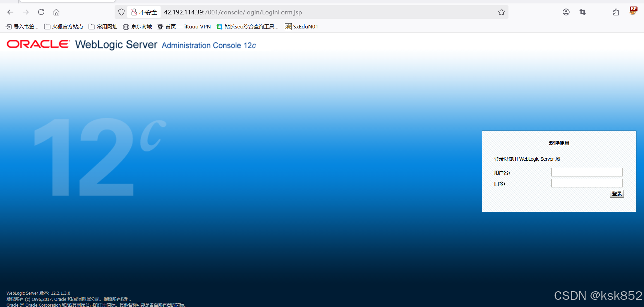This screenshot has height=307, width=644.
Task: Open the 常用网址 bookmarks folder
Action: [x=103, y=26]
